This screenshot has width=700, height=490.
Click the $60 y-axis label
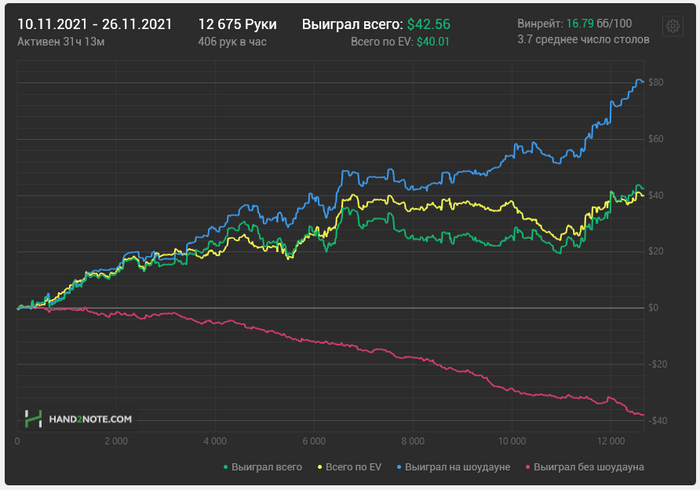pyautogui.click(x=656, y=139)
